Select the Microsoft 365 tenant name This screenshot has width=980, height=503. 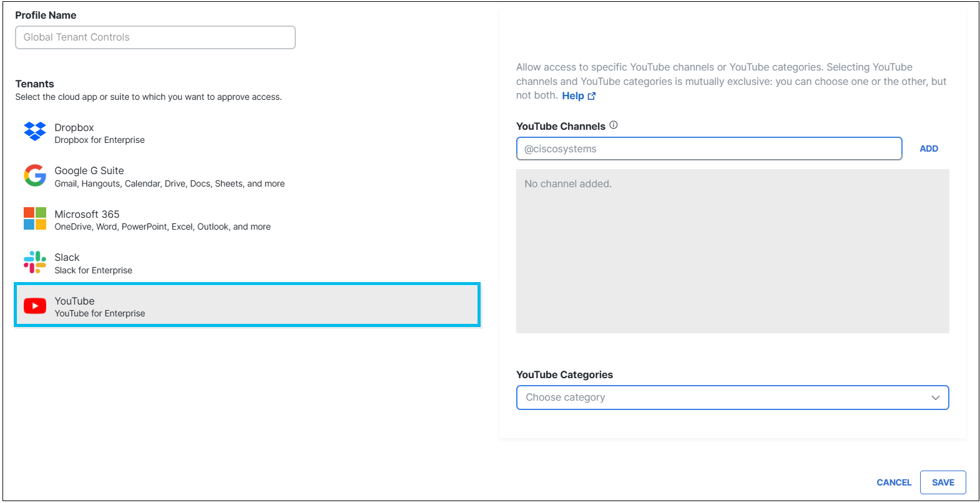tap(87, 214)
